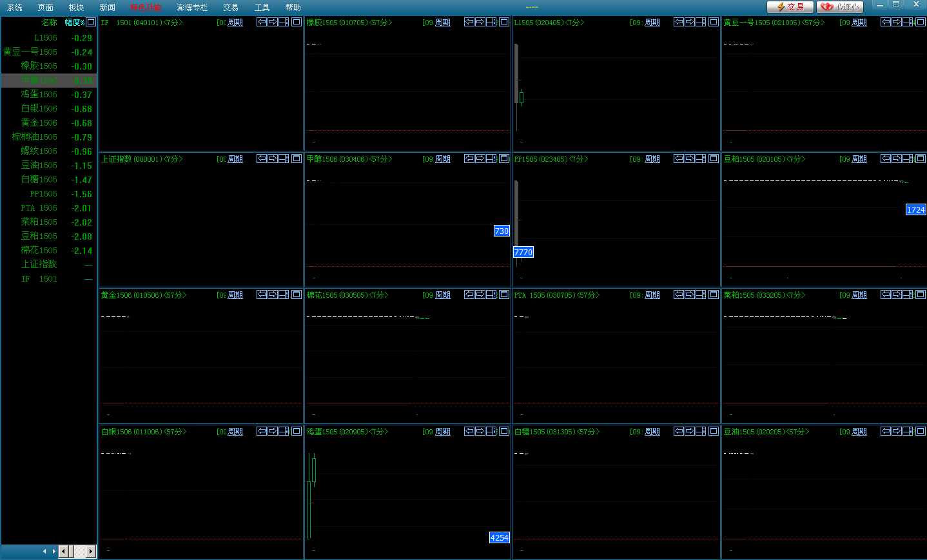The image size is (927, 560).
Task: Click left-arrow icon in 甲醇1506 chart header
Action: point(469,159)
